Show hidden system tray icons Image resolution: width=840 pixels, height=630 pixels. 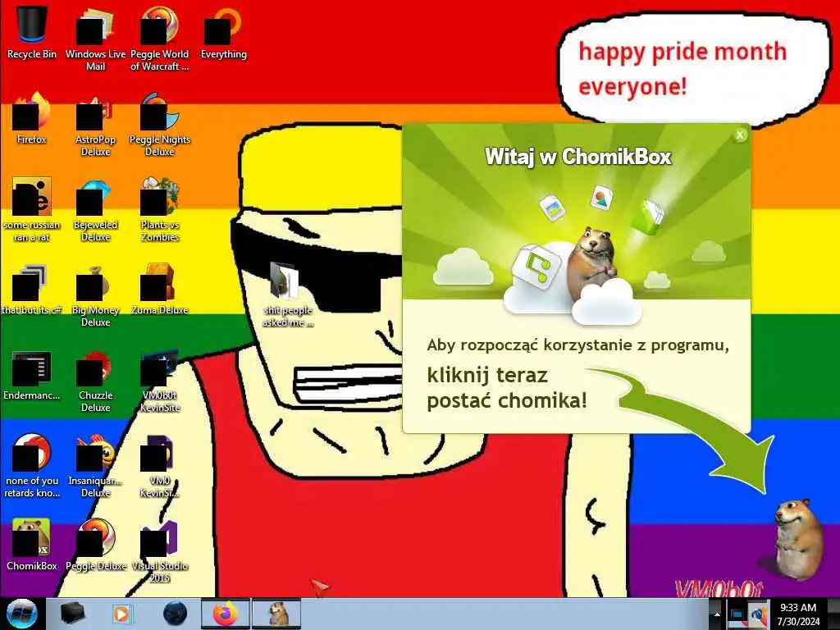[x=717, y=614]
